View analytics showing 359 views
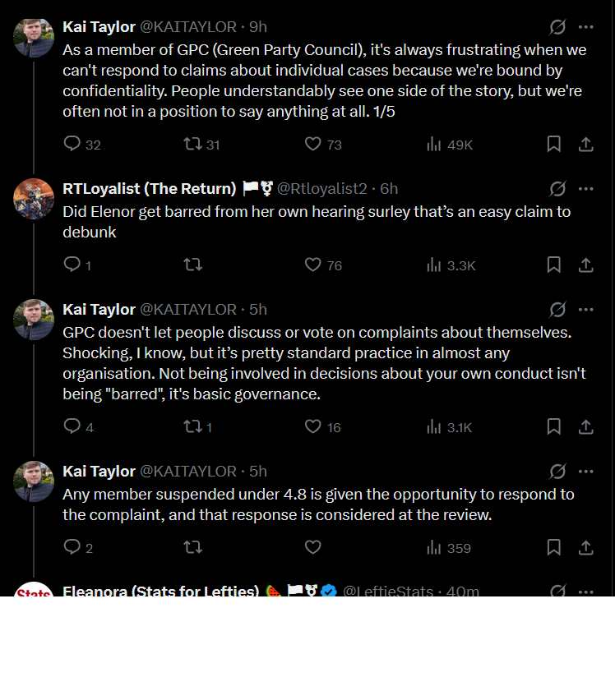This screenshot has height=700, width=615. pyautogui.click(x=448, y=548)
